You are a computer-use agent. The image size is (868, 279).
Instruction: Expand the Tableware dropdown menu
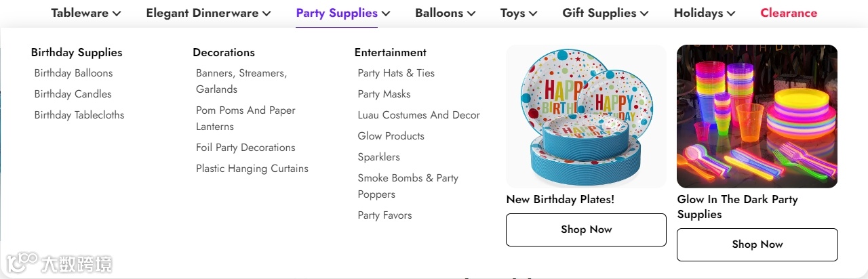coord(85,13)
